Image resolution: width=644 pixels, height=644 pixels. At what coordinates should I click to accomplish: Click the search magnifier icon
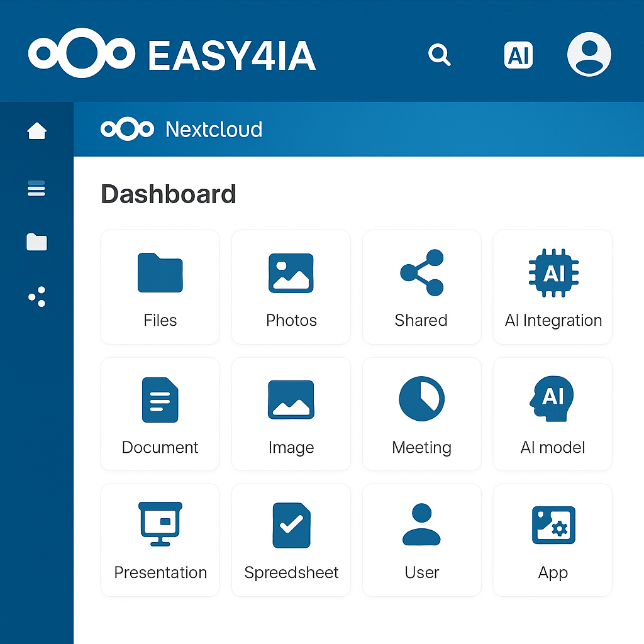440,55
